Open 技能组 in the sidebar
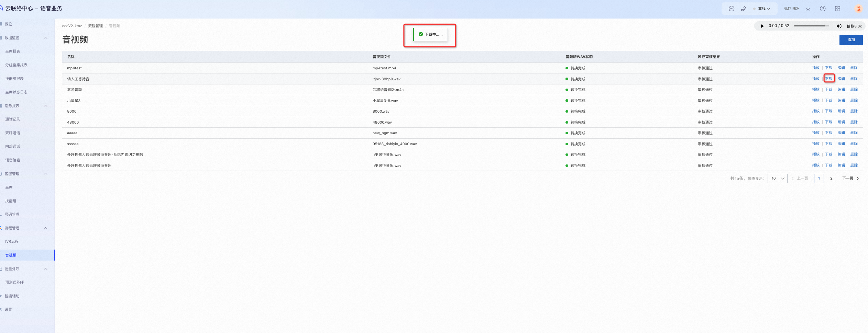This screenshot has width=868, height=333. click(11, 201)
